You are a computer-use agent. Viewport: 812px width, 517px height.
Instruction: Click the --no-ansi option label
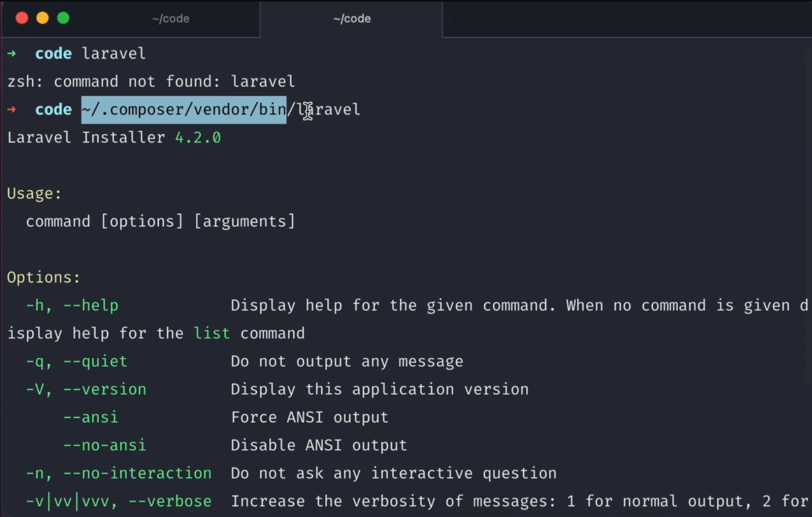coord(105,445)
